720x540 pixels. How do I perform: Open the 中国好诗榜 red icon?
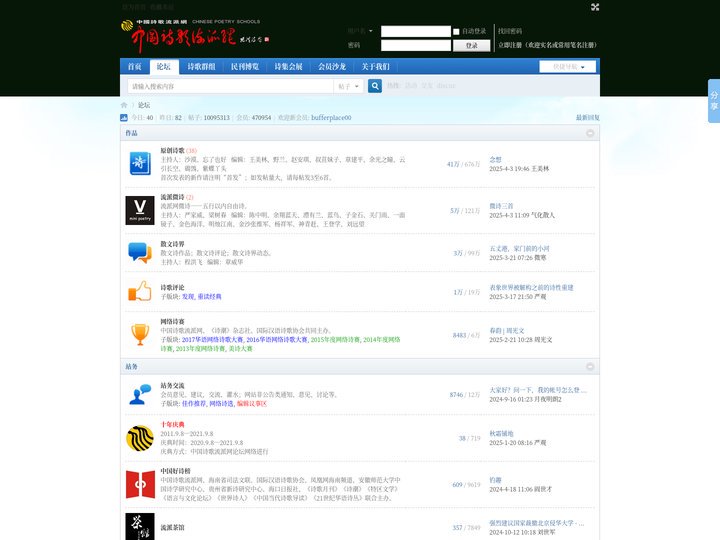[x=140, y=484]
